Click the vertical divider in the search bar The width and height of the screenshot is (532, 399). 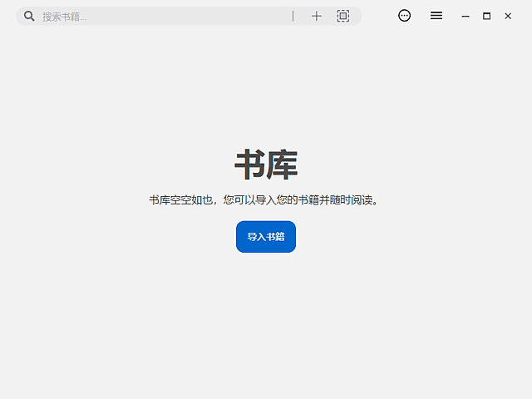[x=293, y=16]
